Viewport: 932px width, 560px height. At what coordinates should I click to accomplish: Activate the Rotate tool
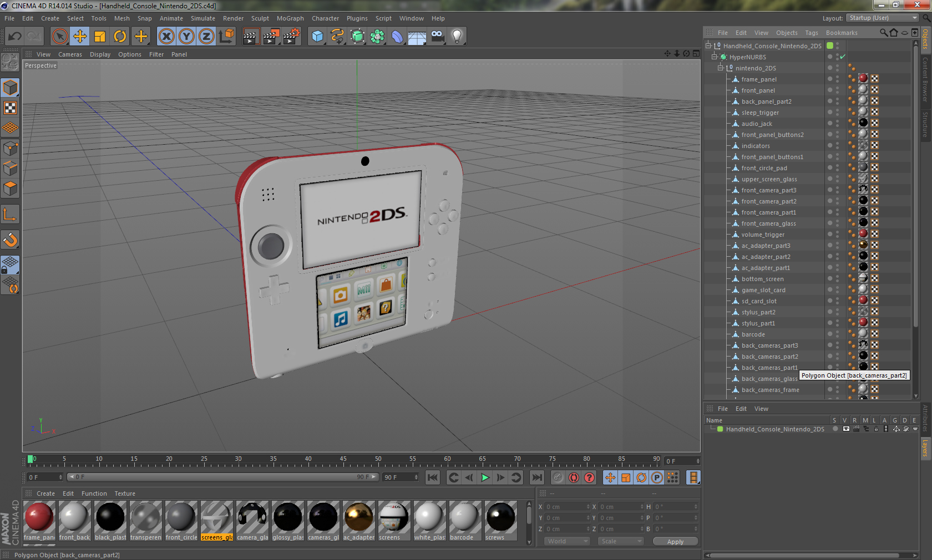[120, 37]
